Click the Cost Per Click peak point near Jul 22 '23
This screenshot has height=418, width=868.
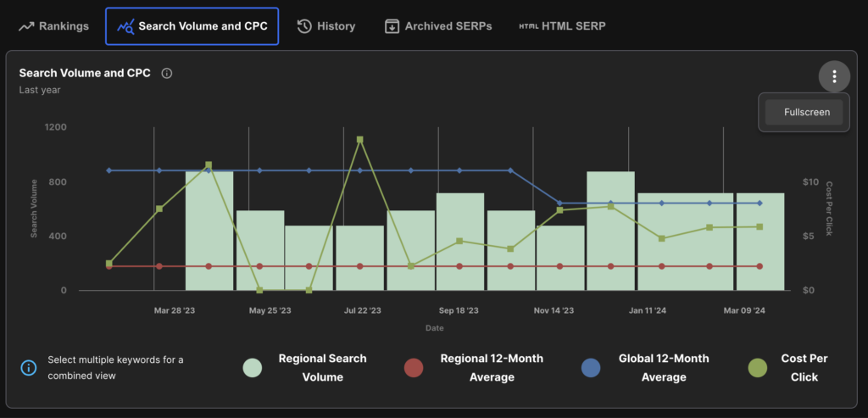(360, 139)
